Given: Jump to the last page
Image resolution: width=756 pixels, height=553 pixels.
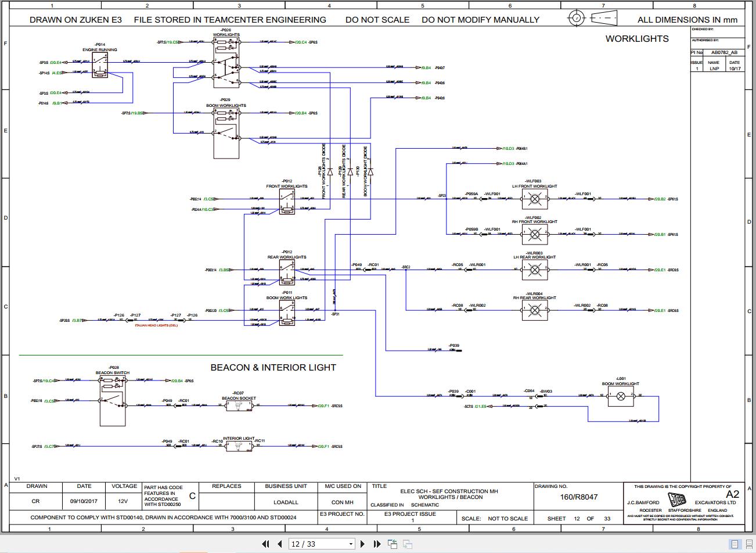Looking at the screenshot, I should (x=377, y=544).
